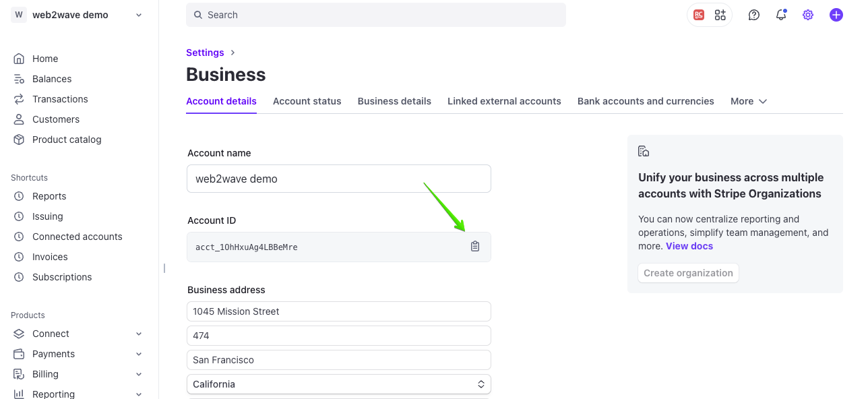This screenshot has width=868, height=399.
Task: Switch to the Account details tab
Action: click(x=221, y=101)
